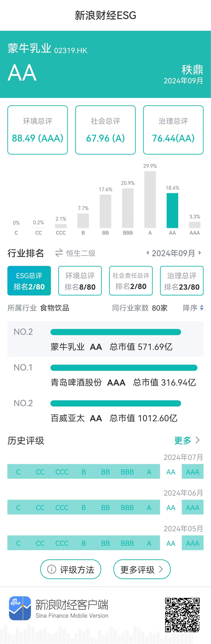
Task: Click 新浪财经客户端 footer text
Action: click(72, 604)
